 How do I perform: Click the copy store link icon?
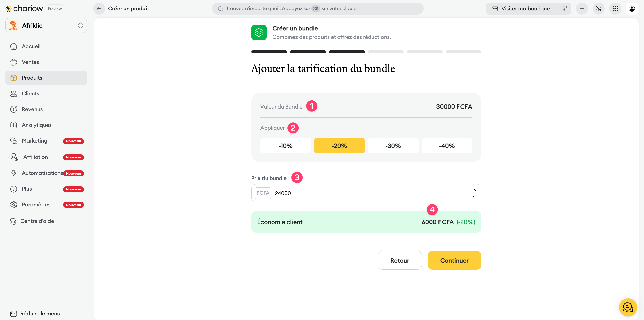[565, 9]
